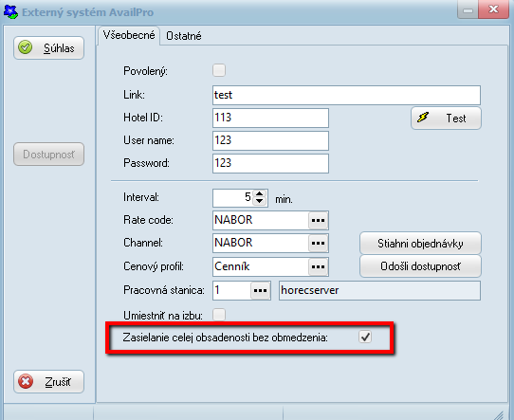Run the connection Test button
This screenshot has height=420, width=514.
click(446, 118)
